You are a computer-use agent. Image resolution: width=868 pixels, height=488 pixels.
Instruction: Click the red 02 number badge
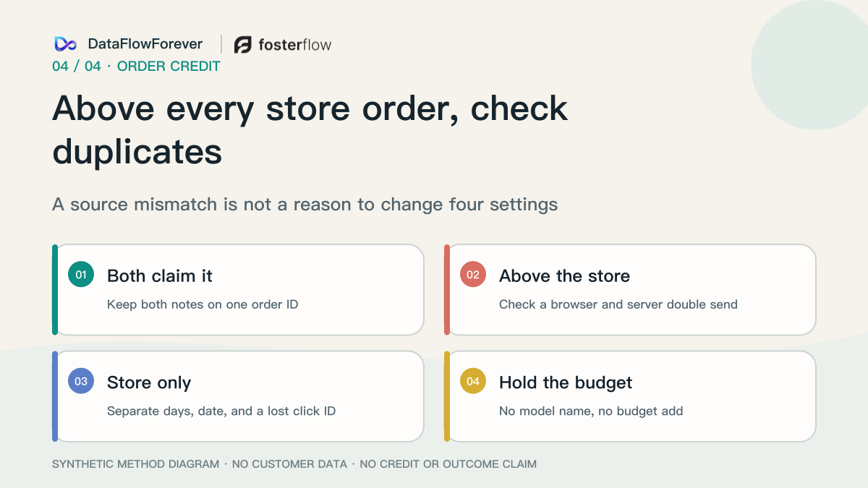(x=473, y=275)
